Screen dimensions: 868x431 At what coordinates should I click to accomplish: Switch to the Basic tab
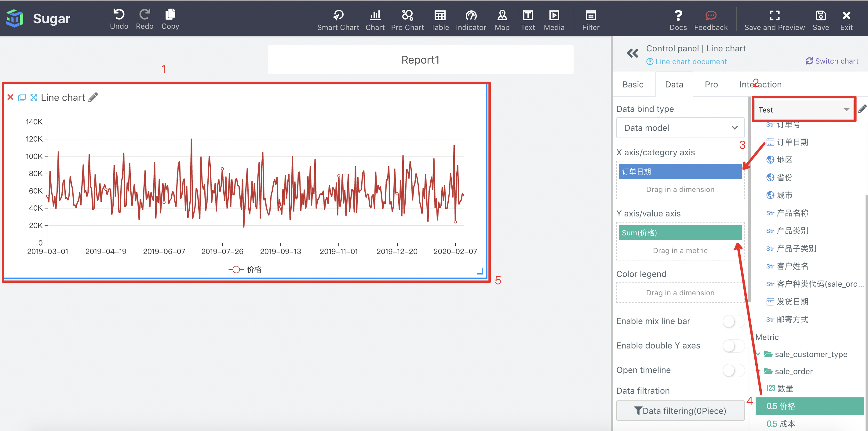633,84
